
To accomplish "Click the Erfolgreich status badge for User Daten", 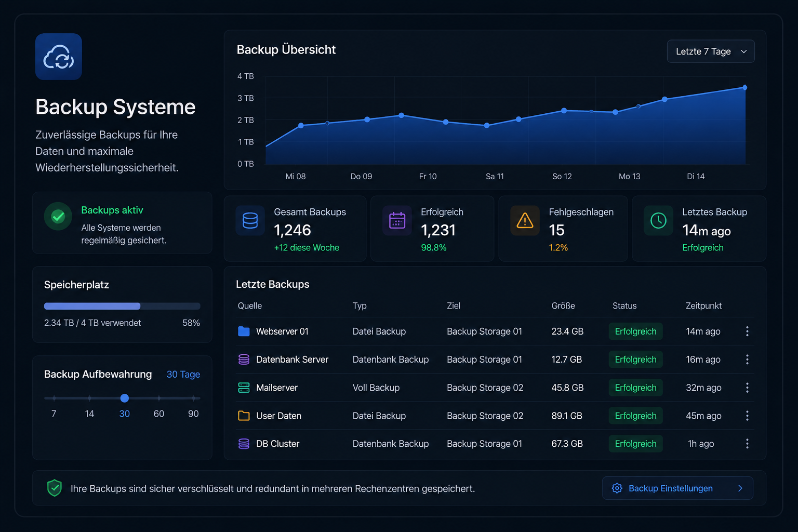I will [635, 416].
